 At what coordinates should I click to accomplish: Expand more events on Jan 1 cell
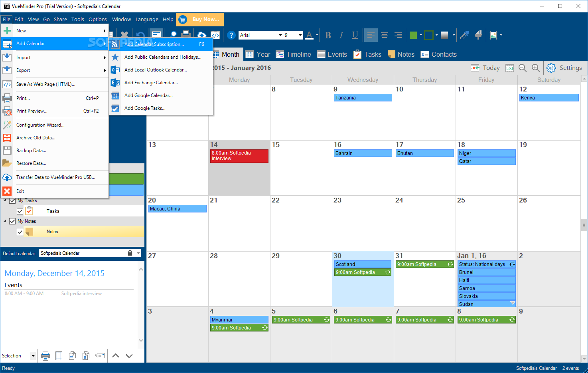pyautogui.click(x=513, y=304)
